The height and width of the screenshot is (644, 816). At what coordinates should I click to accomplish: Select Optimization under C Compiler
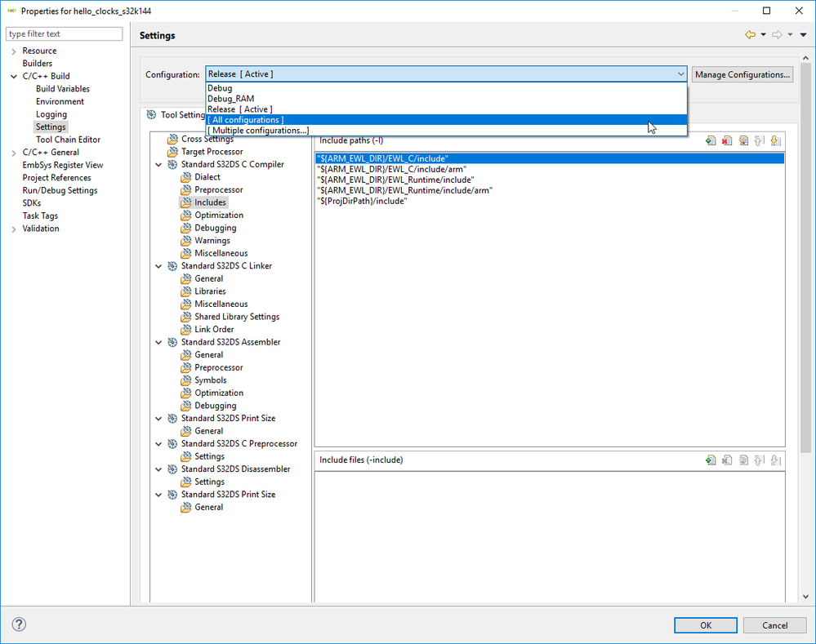tap(219, 215)
